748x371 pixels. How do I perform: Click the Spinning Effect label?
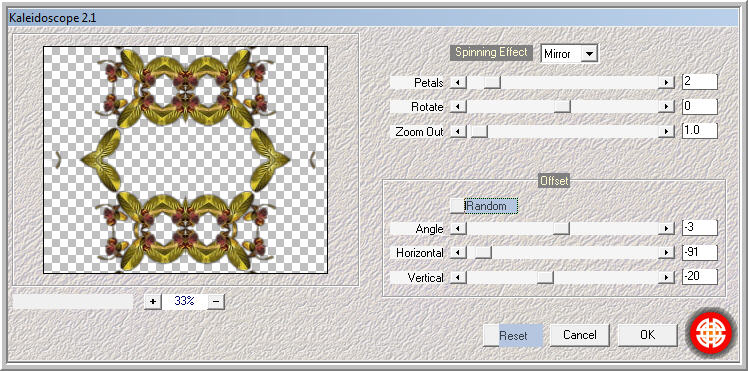pos(491,52)
